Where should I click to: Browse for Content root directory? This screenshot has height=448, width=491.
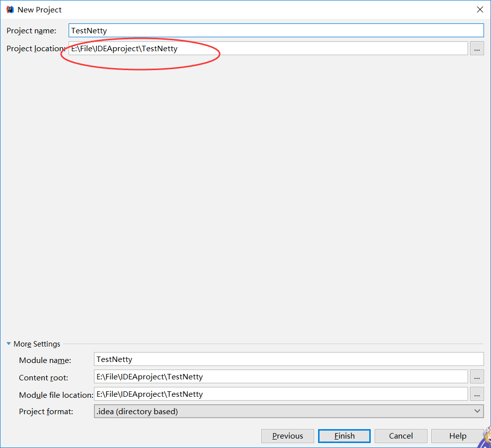477,376
